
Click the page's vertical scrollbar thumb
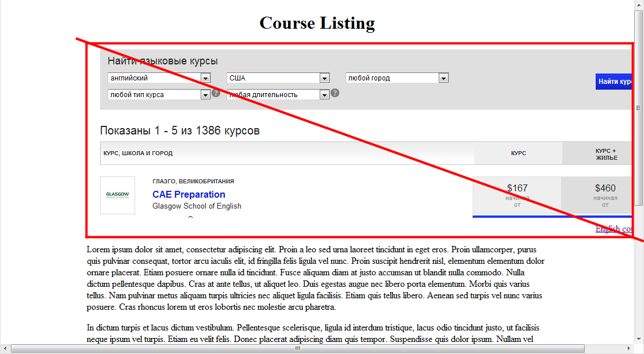pos(638,107)
